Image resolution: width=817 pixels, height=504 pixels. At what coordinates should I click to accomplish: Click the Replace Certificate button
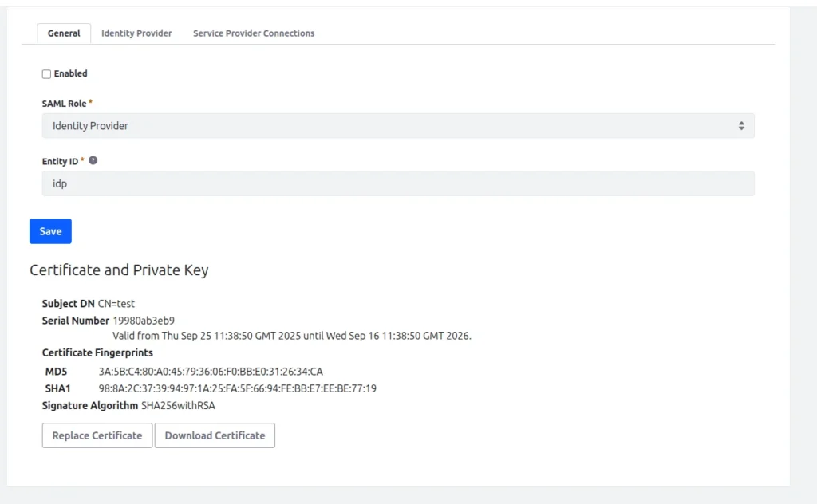[97, 435]
